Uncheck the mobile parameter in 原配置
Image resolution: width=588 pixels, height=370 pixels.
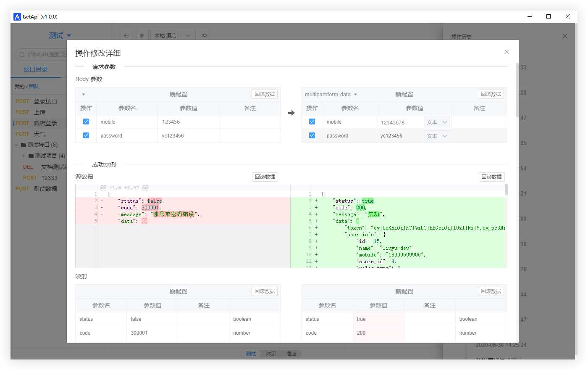pos(86,122)
